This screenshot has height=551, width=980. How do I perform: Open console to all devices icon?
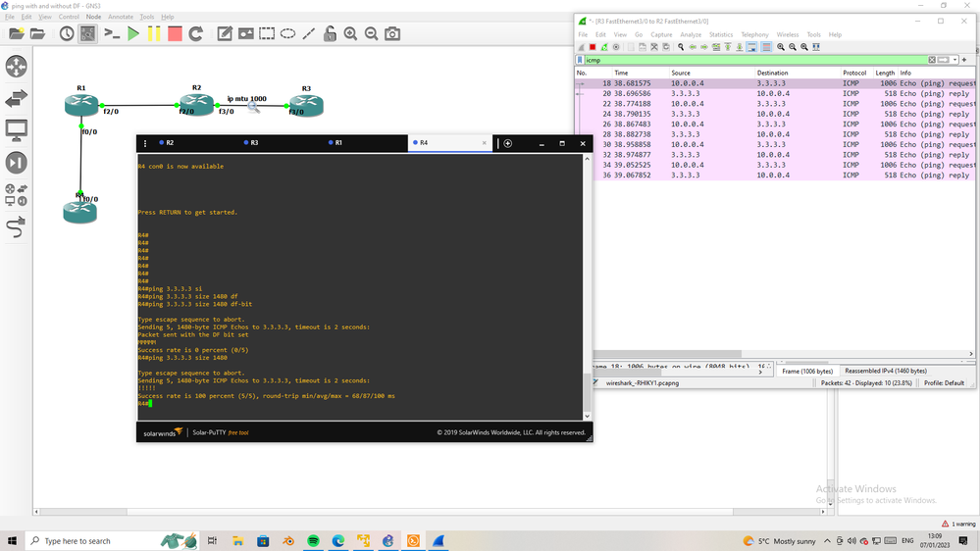pyautogui.click(x=112, y=33)
